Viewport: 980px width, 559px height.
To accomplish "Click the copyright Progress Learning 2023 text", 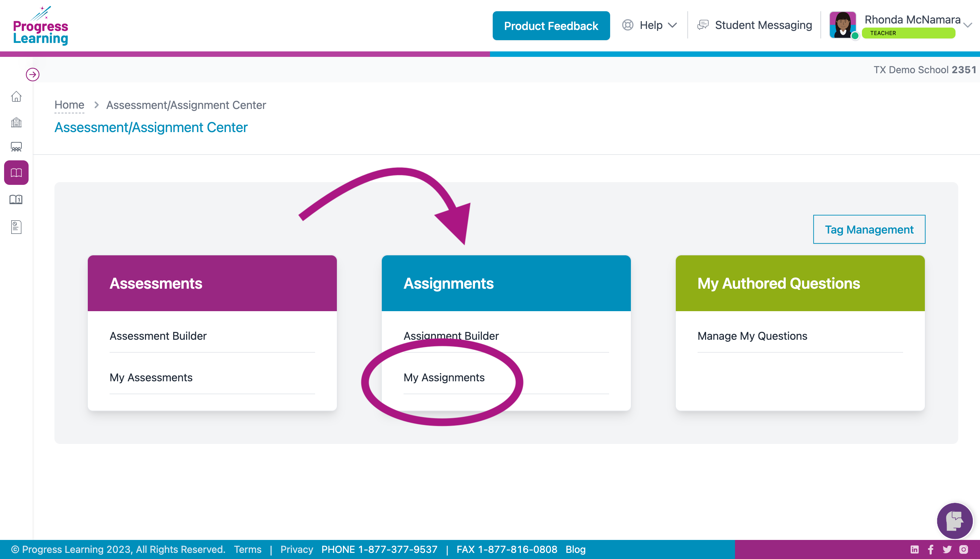I will tap(118, 549).
